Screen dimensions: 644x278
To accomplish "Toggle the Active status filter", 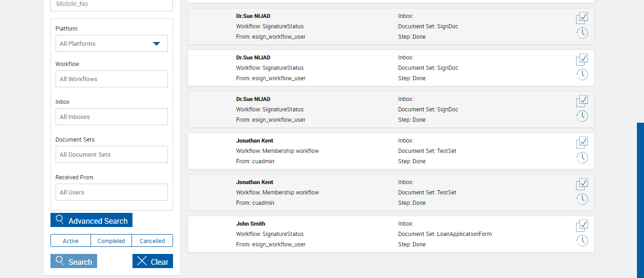I will (x=71, y=241).
